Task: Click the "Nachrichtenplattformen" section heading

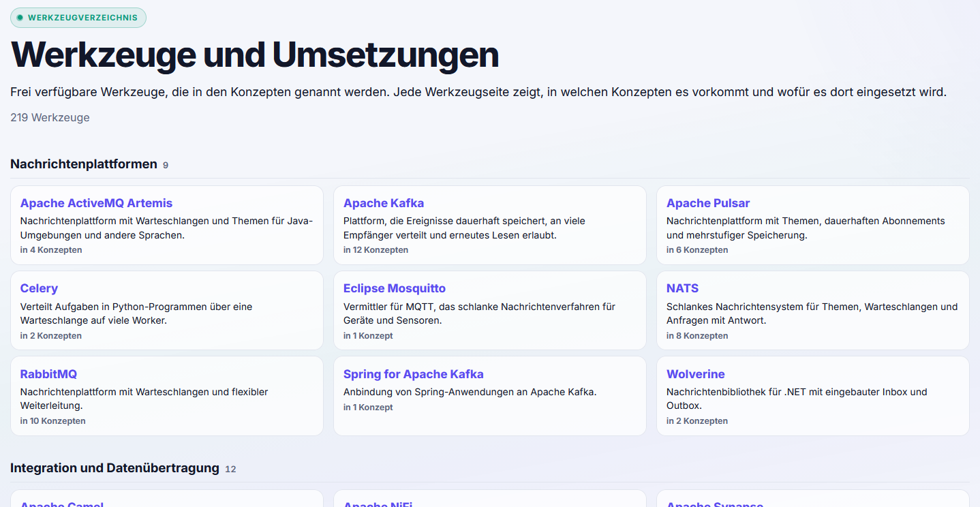Action: [x=84, y=164]
